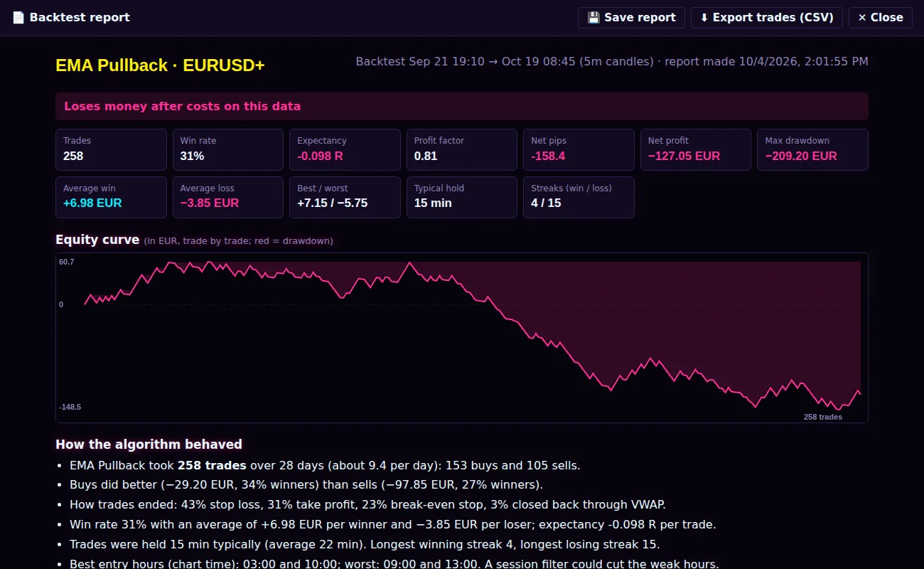Screen dimensions: 924x569
Task: Click the 258 trades label on chart
Action: click(823, 417)
